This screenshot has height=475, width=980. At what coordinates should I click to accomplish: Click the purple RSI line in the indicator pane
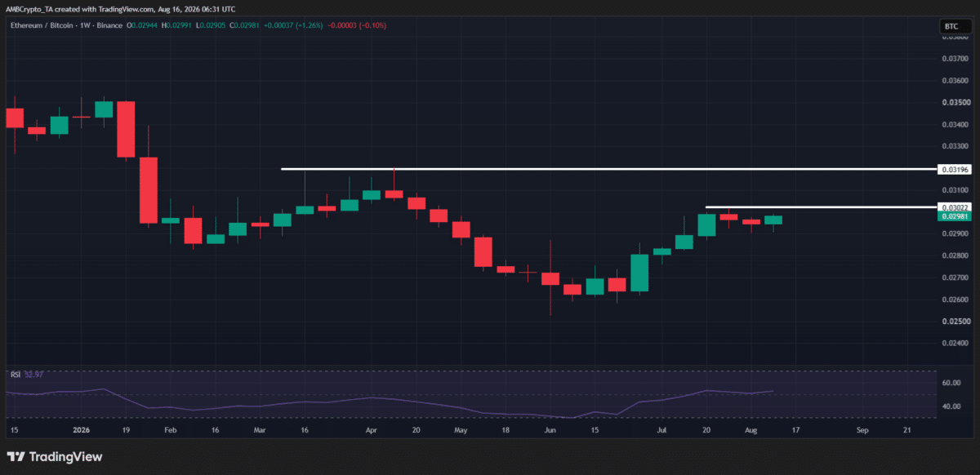(x=390, y=399)
